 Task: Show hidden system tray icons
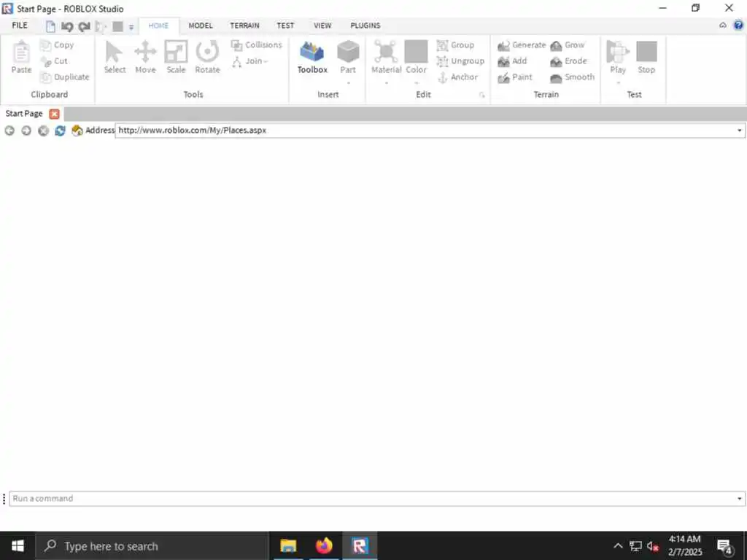(618, 545)
